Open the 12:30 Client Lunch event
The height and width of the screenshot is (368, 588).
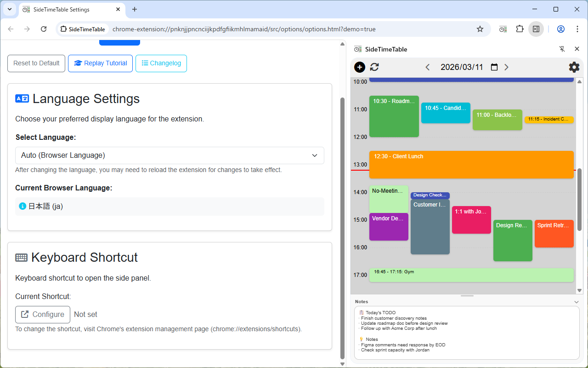[x=471, y=164]
